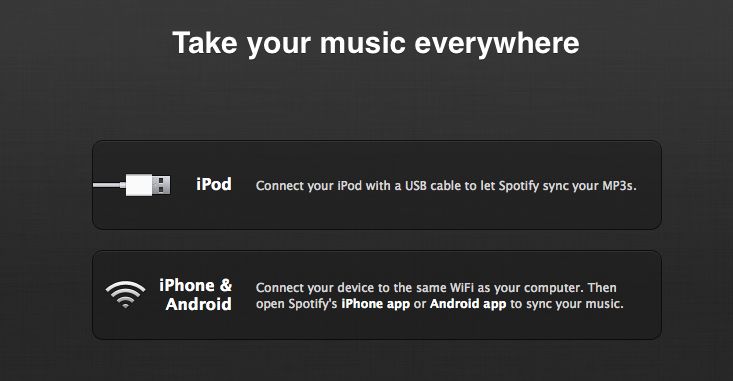Click the word "Spotify" in the iPod description
733x381 pixels.
click(518, 186)
